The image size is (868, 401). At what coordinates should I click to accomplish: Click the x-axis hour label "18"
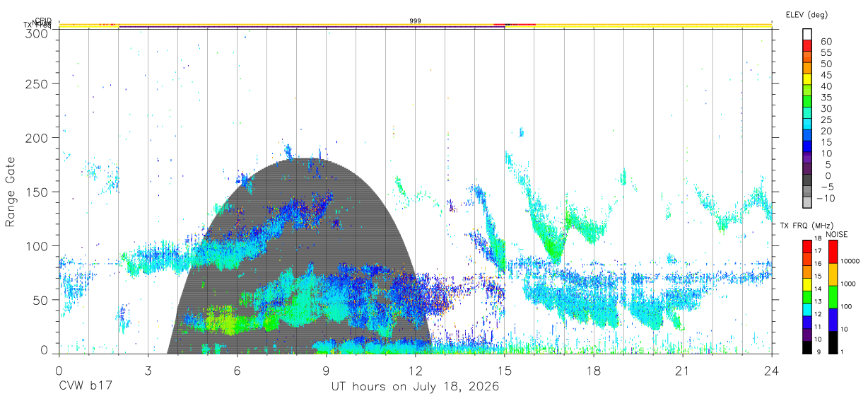pyautogui.click(x=594, y=370)
